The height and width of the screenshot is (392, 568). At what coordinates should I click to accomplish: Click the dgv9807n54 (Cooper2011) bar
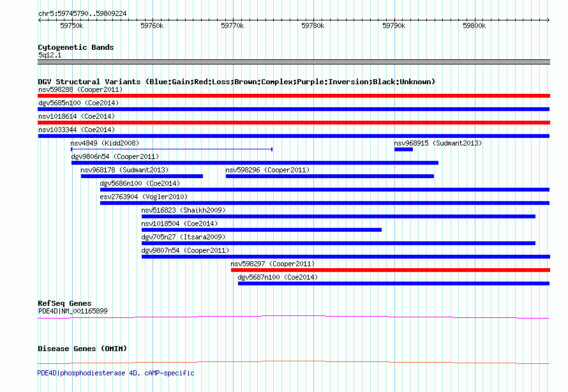click(x=345, y=257)
